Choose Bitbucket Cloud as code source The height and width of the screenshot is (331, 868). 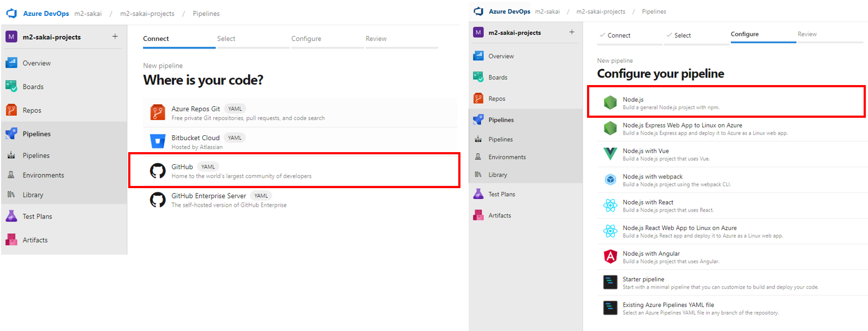coord(301,142)
